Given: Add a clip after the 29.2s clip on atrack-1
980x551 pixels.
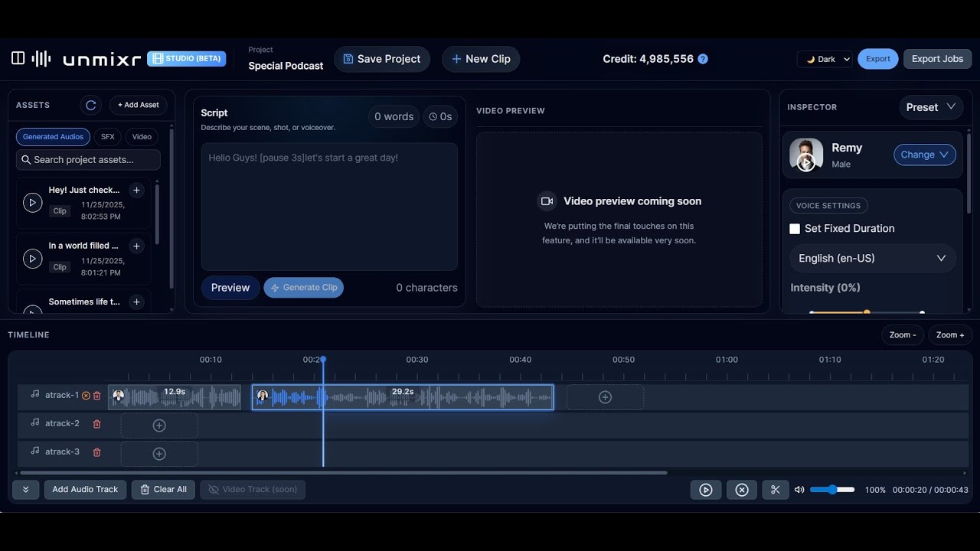Looking at the screenshot, I should (605, 397).
